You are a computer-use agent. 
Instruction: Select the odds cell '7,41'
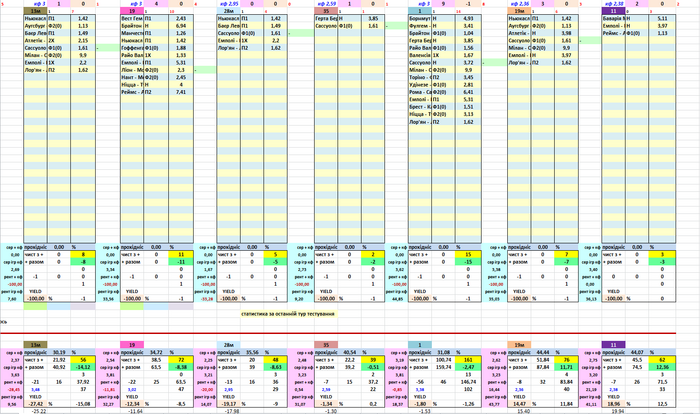[181, 92]
